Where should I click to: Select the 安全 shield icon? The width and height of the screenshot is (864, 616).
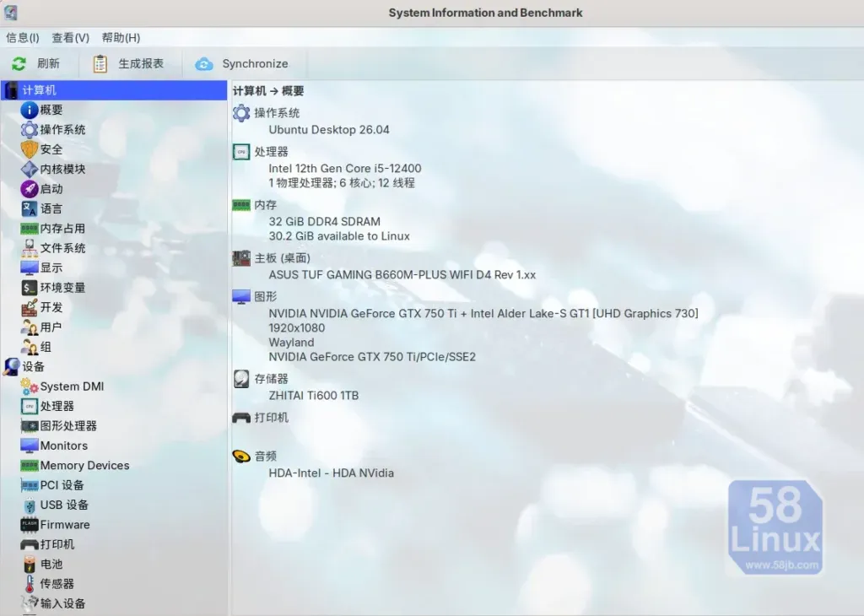(30, 149)
